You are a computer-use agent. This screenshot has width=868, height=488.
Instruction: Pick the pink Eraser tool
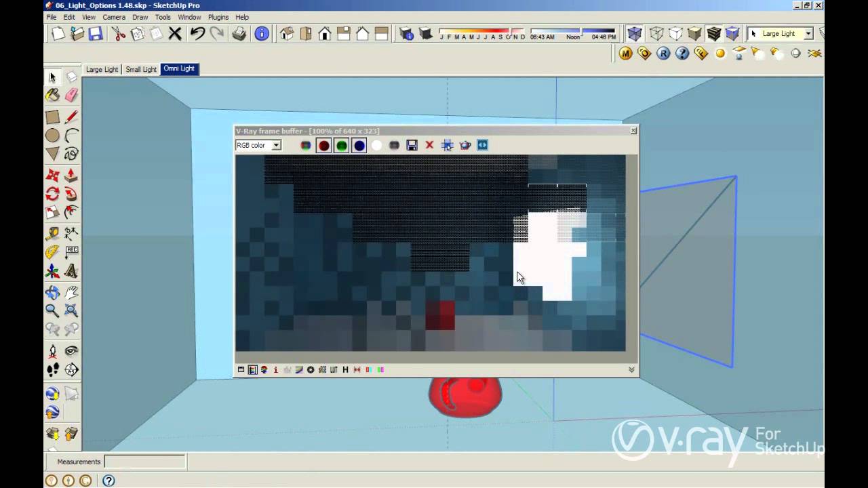click(x=71, y=96)
